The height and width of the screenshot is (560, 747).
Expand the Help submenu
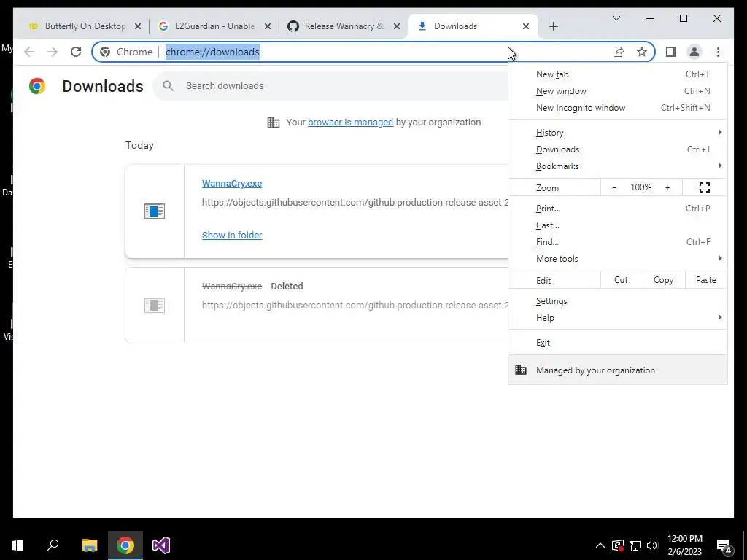(617, 318)
